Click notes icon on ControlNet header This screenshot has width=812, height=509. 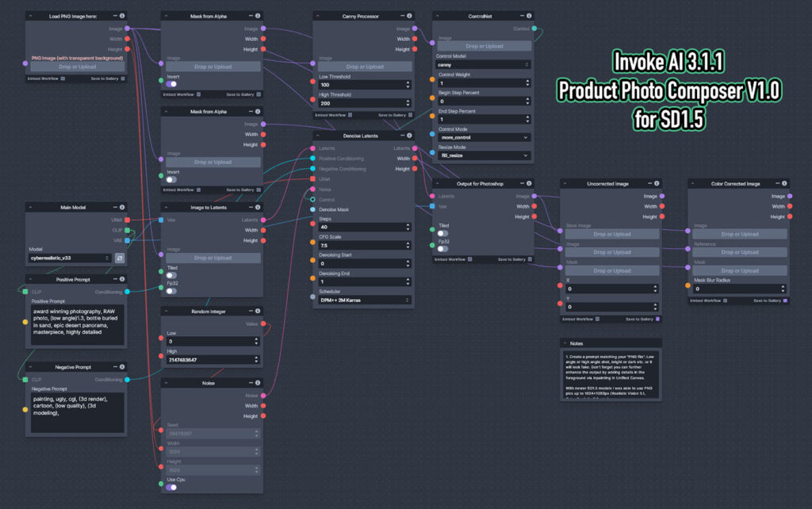(522, 16)
